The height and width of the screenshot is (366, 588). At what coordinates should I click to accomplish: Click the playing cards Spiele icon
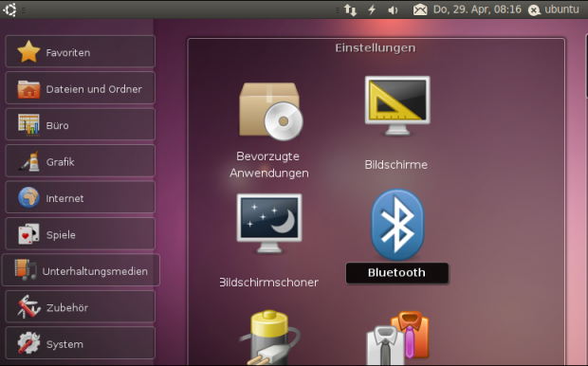[28, 234]
